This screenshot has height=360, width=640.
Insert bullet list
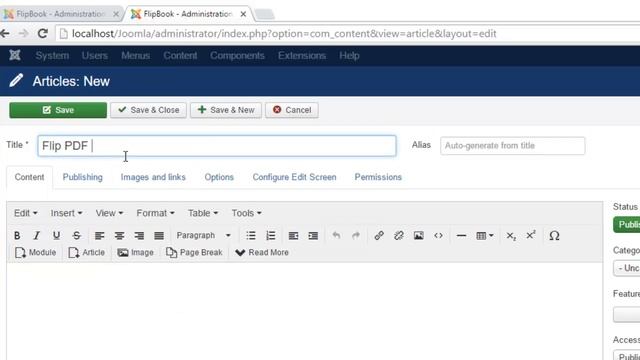click(x=251, y=236)
